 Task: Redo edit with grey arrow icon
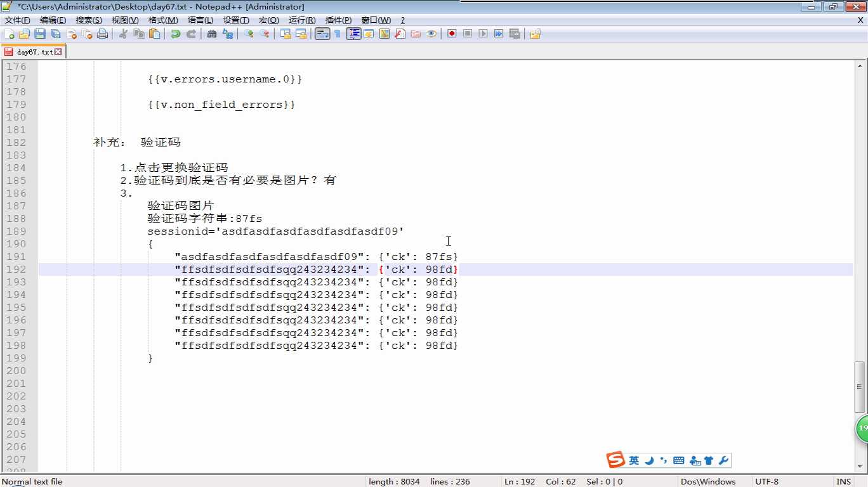[x=191, y=34]
